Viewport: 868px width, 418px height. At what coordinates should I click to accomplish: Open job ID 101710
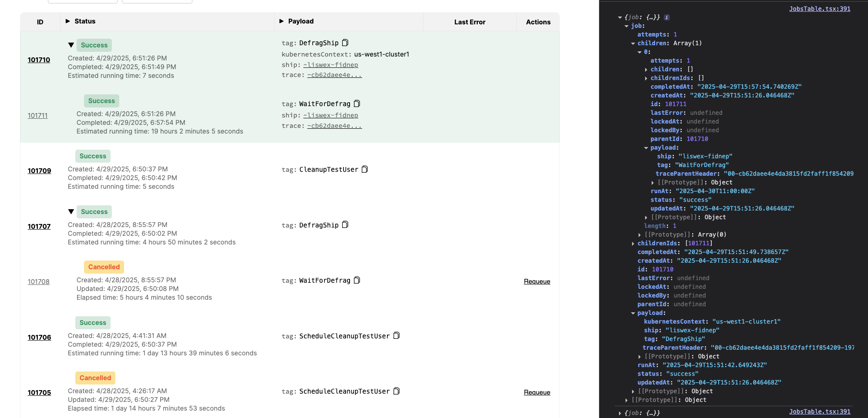[39, 60]
